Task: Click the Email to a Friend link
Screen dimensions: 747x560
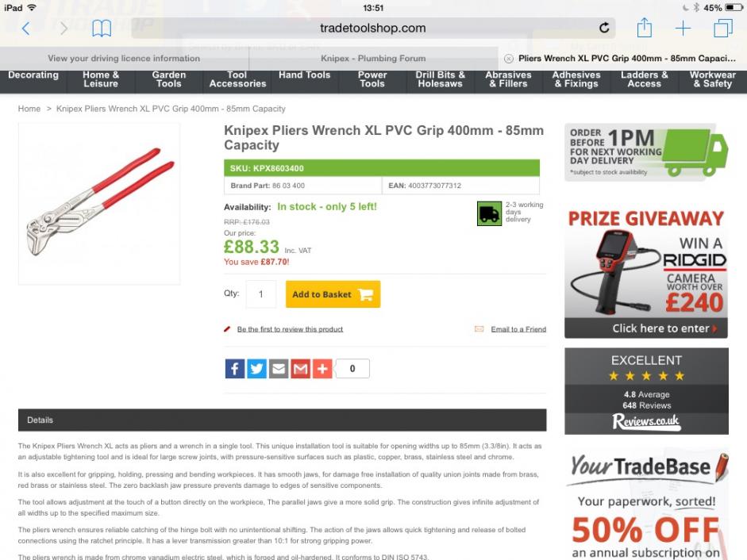Action: (x=518, y=329)
